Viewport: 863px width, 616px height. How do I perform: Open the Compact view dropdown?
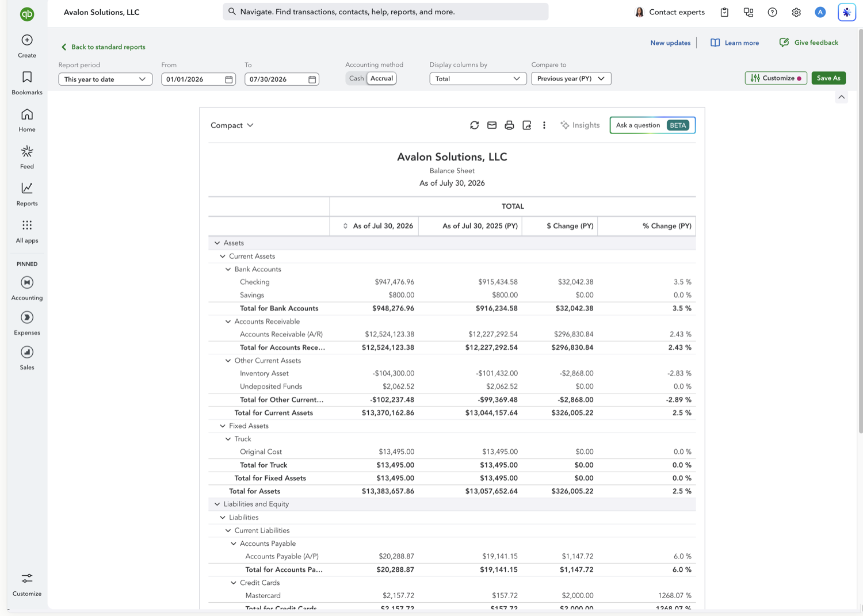coord(232,125)
